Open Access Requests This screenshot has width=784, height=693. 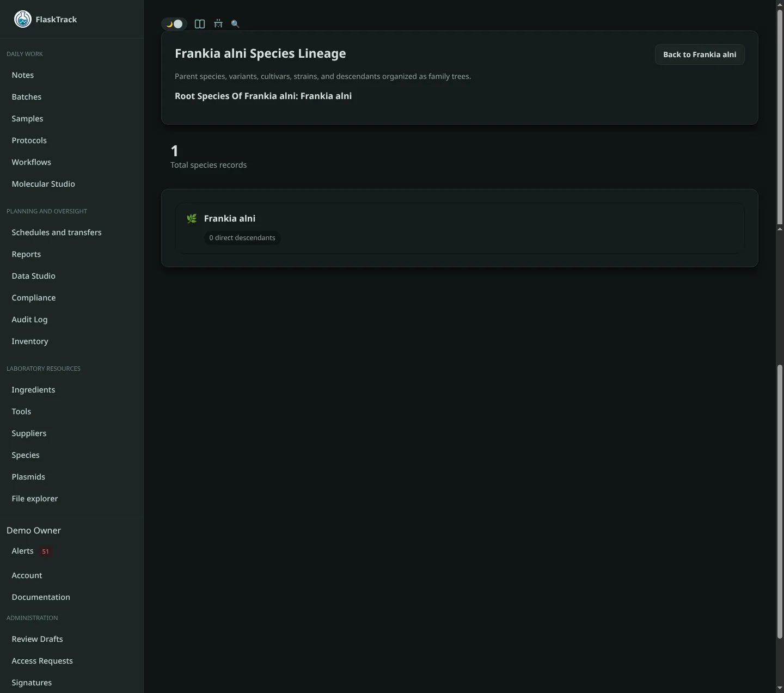[42, 661]
